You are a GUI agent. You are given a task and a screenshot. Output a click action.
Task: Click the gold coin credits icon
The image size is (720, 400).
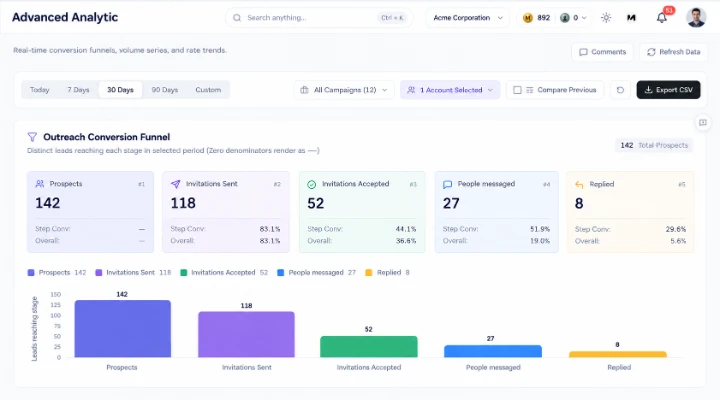click(x=528, y=18)
